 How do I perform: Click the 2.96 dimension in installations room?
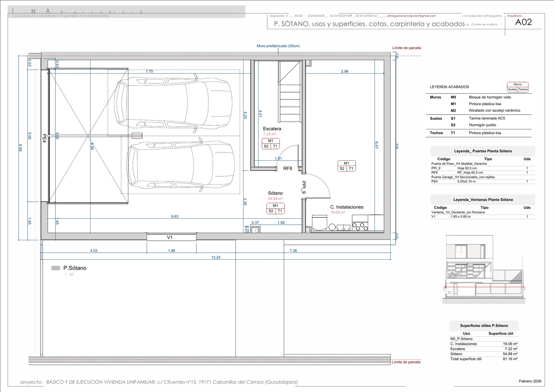point(345,71)
